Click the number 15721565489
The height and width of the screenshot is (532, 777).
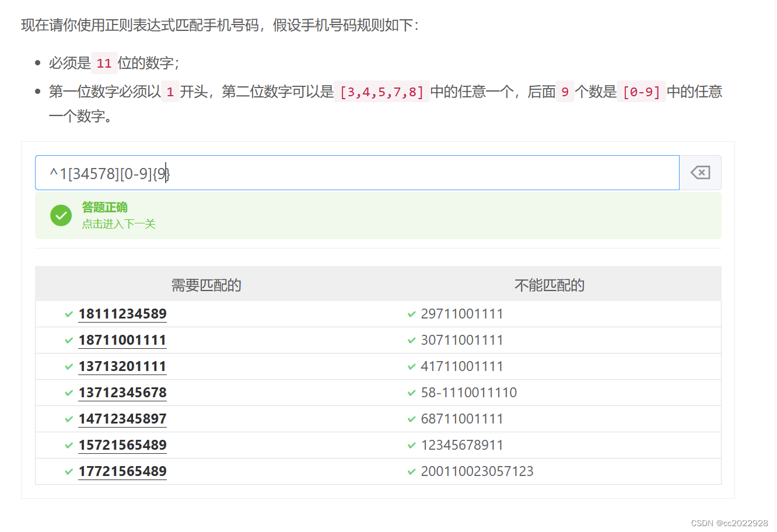click(123, 445)
